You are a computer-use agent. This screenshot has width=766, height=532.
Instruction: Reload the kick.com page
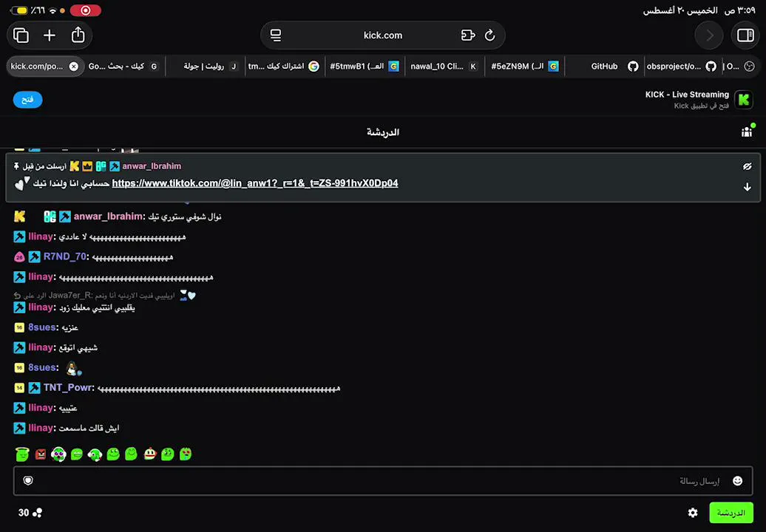(490, 35)
